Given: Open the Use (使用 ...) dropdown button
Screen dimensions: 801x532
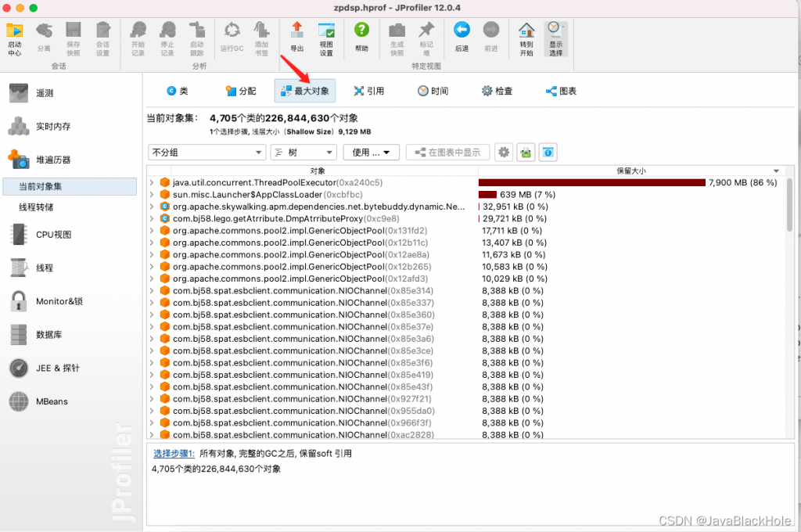Looking at the screenshot, I should coord(371,153).
